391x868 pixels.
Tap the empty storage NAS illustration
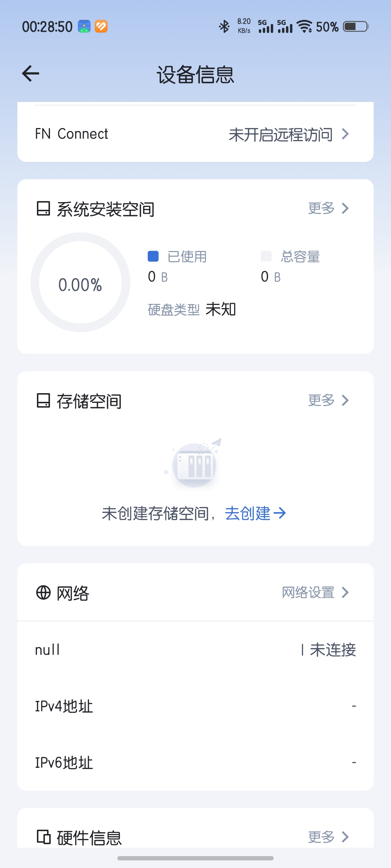pyautogui.click(x=195, y=464)
